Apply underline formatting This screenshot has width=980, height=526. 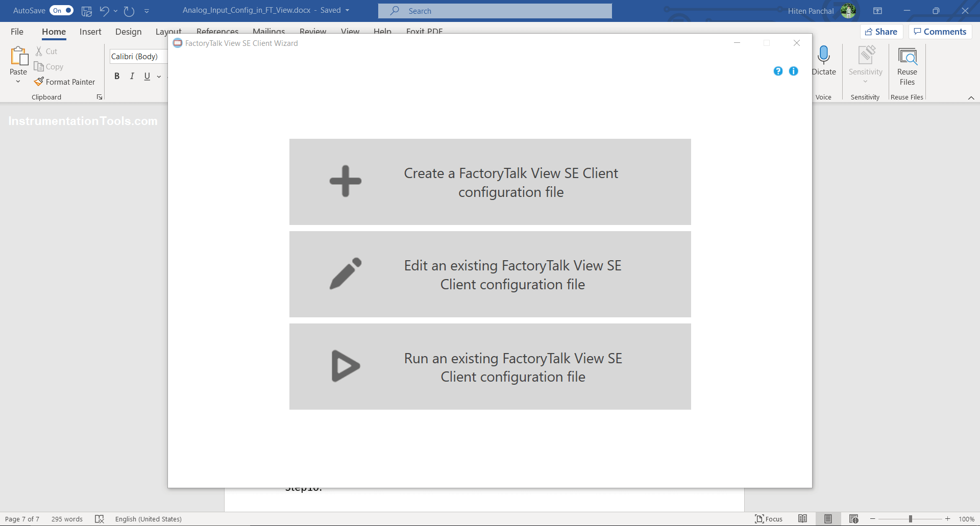pyautogui.click(x=147, y=76)
